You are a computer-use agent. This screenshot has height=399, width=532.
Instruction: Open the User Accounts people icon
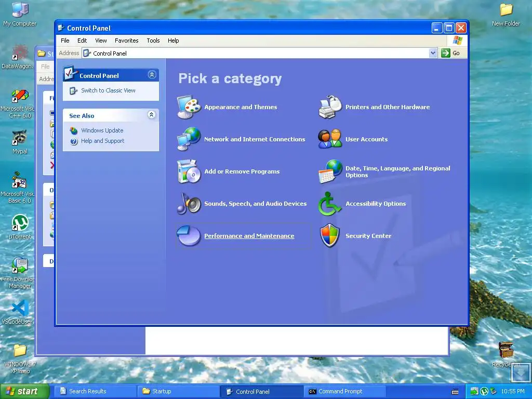[x=330, y=139]
